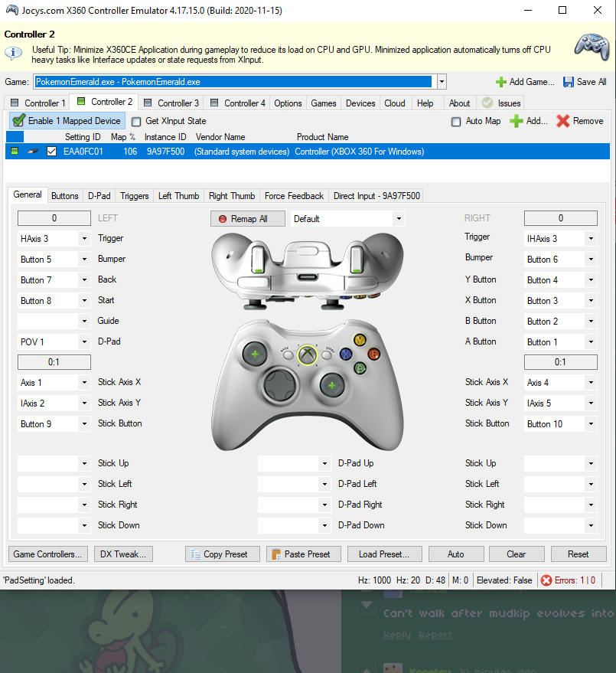This screenshot has width=616, height=673.
Task: Open right Stick Axis X Axis 4 dropdown
Action: [x=591, y=382]
